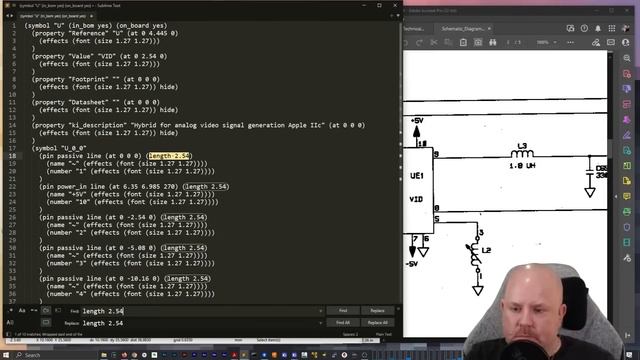This screenshot has width=640, height=360.
Task: Click Acrobat share with others person icon
Action: (625, 42)
